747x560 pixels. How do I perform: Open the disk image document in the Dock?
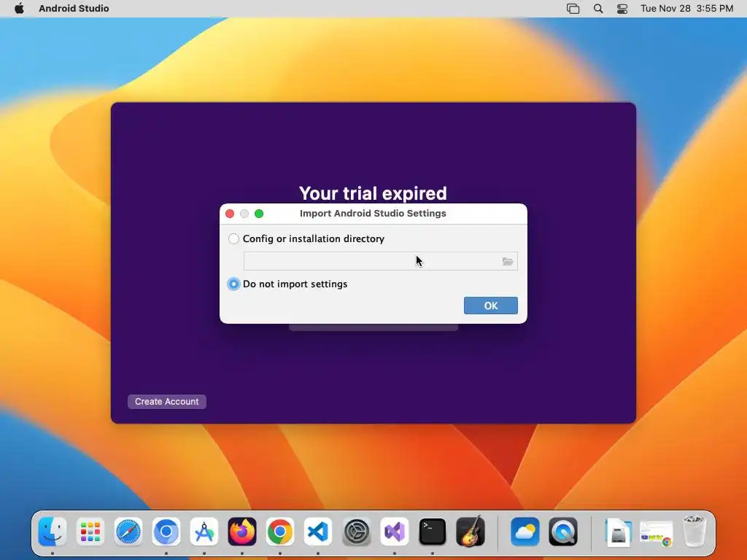[618, 532]
